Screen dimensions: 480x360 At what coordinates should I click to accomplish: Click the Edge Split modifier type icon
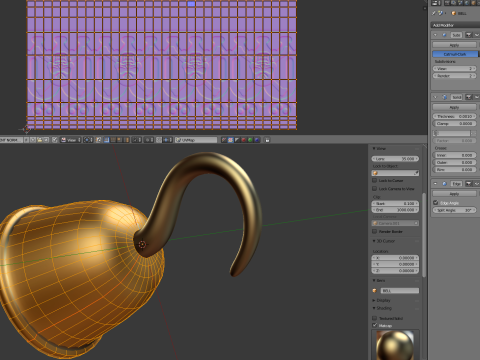[x=444, y=184]
